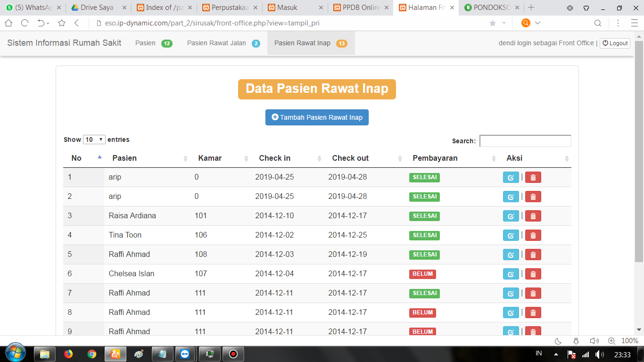Click the browser bookmark star icon

[x=62, y=23]
